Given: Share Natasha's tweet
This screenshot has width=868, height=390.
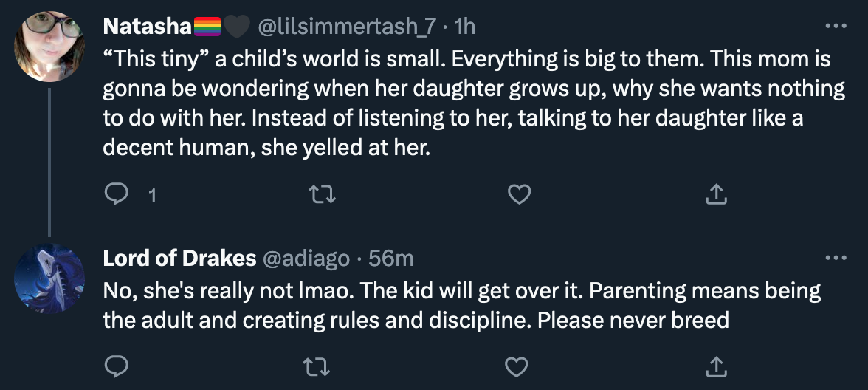Looking at the screenshot, I should coord(715,194).
